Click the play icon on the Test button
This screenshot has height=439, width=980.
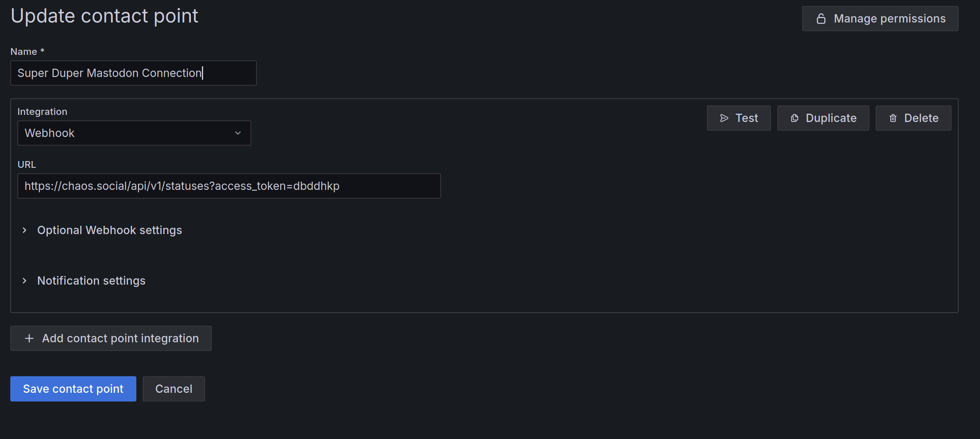click(x=724, y=118)
